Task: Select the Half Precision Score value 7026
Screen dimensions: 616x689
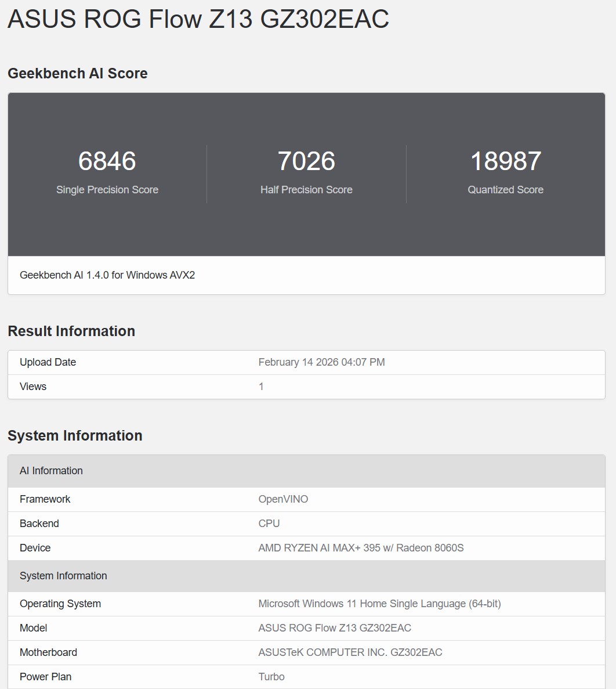Action: (307, 161)
